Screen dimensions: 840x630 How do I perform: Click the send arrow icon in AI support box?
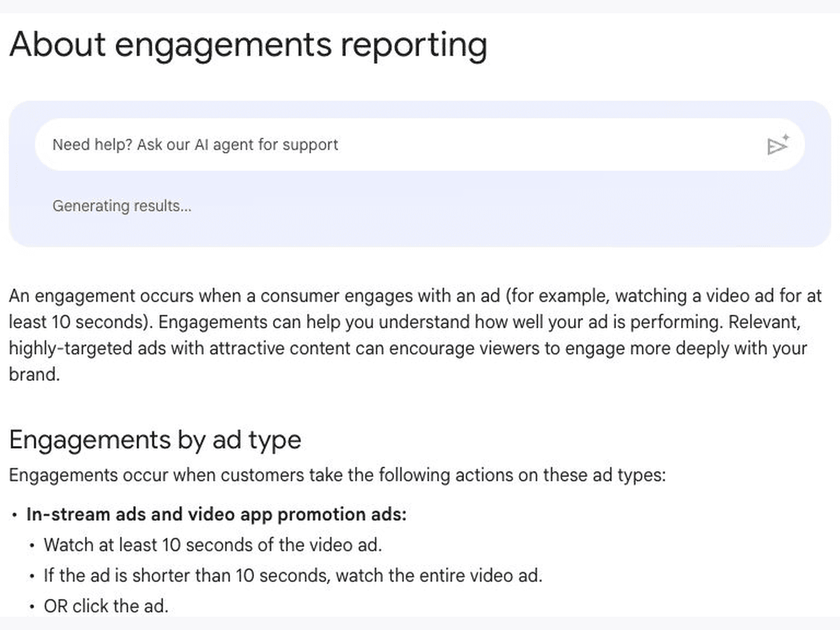tap(778, 145)
